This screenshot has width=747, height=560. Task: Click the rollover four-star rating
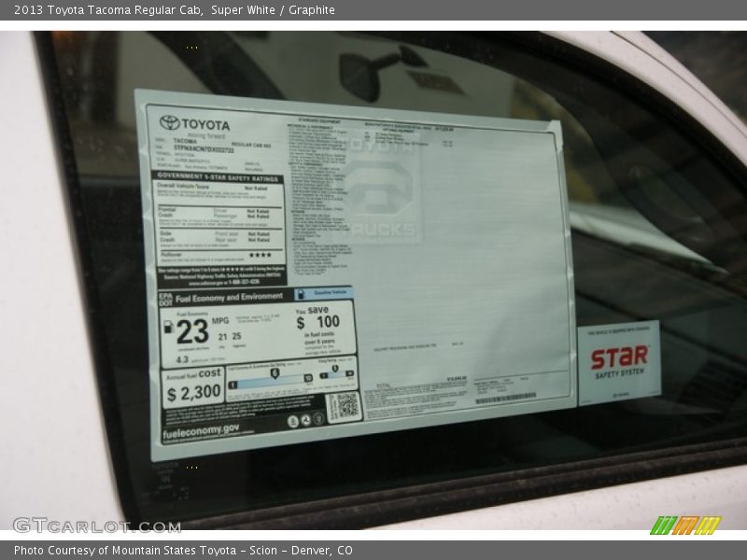260,255
